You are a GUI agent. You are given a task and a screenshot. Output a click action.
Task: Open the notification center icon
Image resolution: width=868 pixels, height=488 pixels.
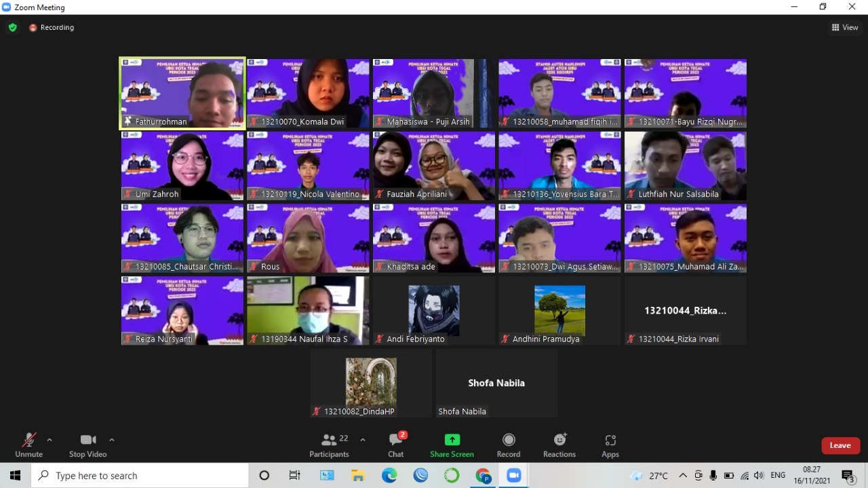[848, 476]
